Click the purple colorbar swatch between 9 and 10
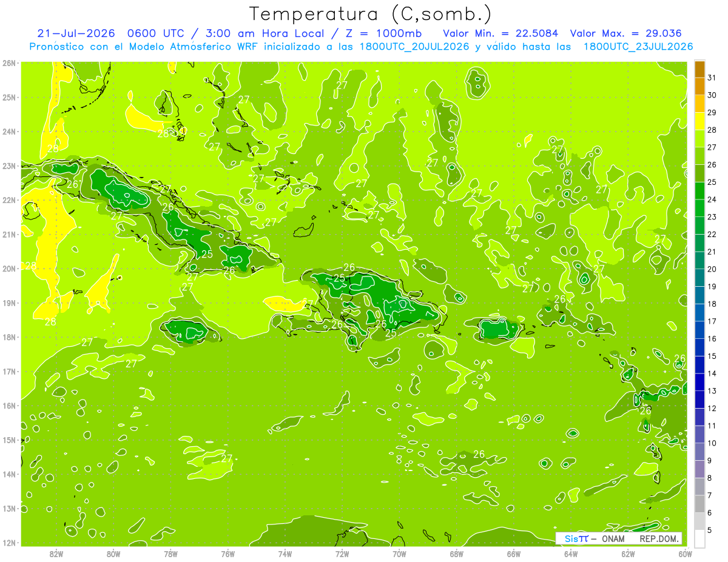728x562 pixels. point(699,452)
